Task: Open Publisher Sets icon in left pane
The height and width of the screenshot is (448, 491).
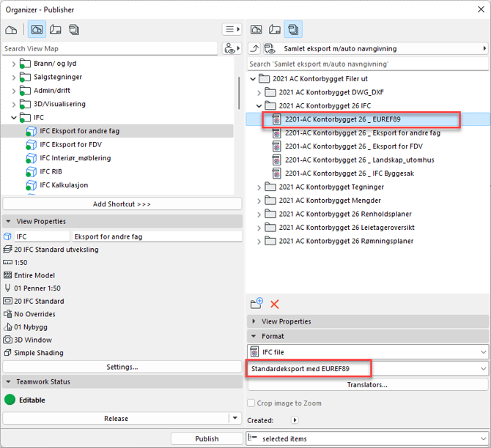Action: [74, 29]
